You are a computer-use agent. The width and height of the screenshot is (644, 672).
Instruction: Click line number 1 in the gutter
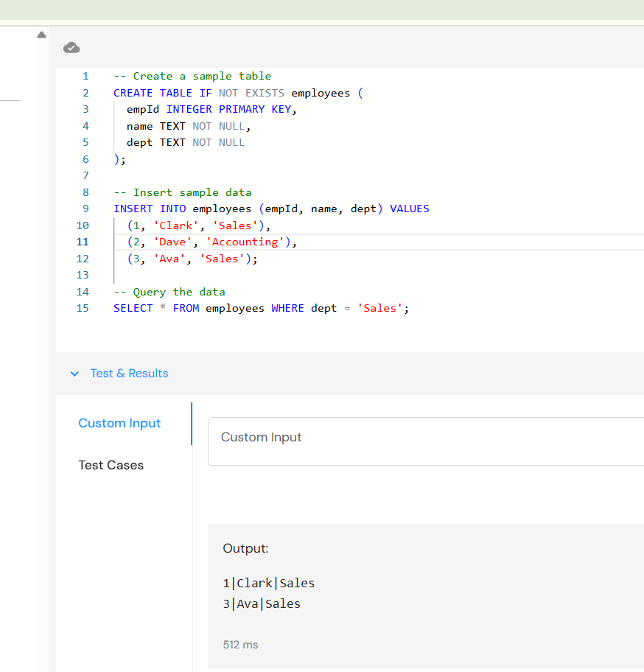85,76
